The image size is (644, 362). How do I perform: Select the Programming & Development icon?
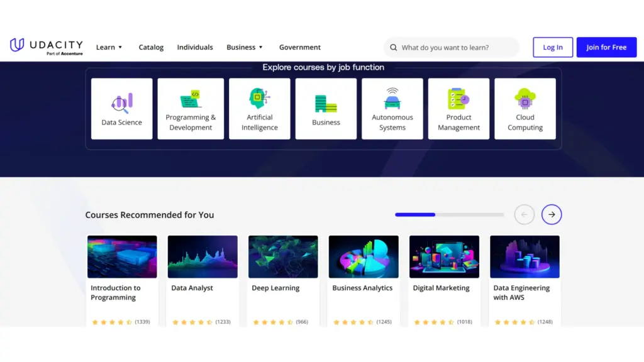click(x=191, y=99)
